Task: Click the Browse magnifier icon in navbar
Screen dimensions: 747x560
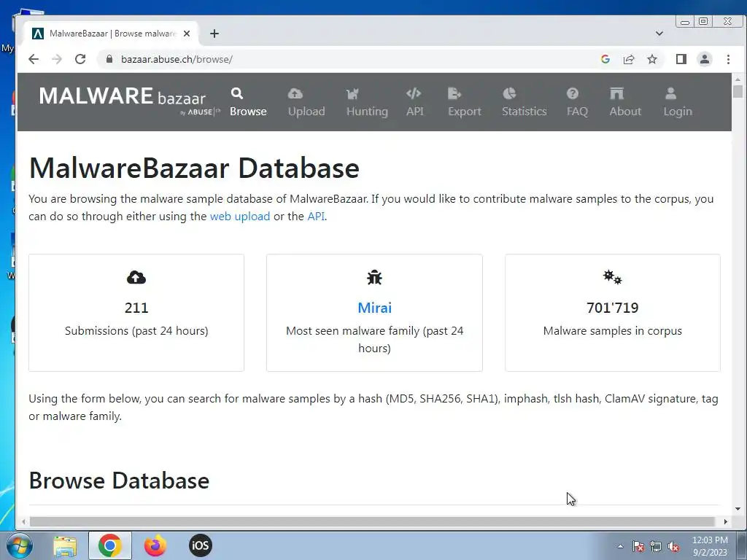Action: [x=237, y=93]
